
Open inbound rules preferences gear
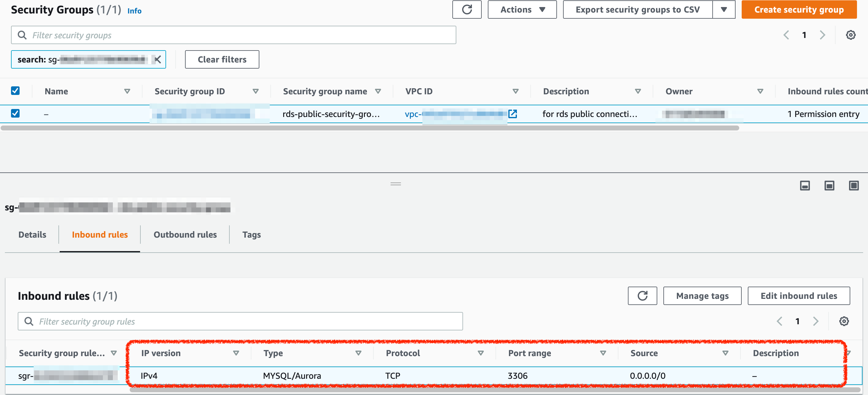tap(844, 321)
